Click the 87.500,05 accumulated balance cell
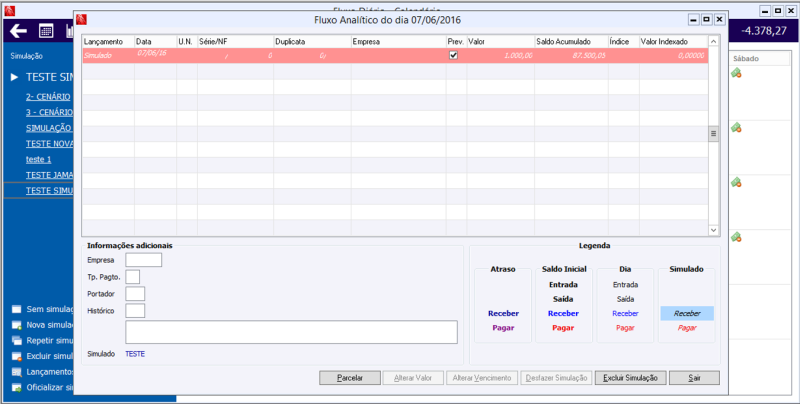Image resolution: width=800 pixels, height=404 pixels. tap(571, 56)
